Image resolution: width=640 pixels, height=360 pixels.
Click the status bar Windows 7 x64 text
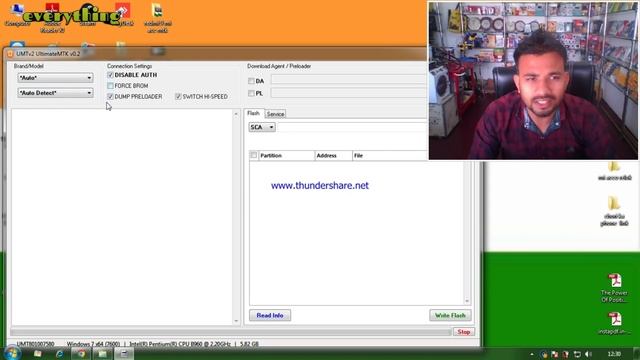point(93,344)
